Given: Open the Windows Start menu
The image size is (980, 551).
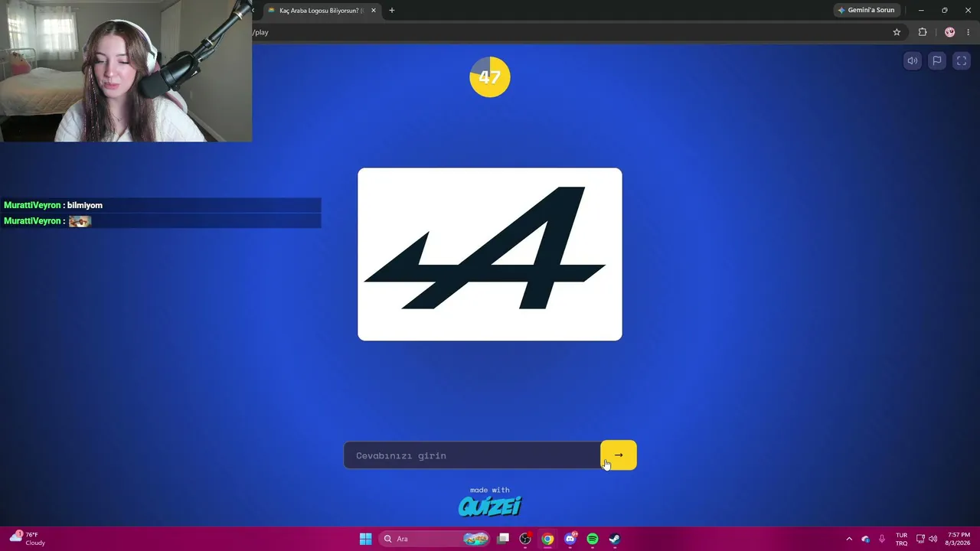Looking at the screenshot, I should coord(366,539).
